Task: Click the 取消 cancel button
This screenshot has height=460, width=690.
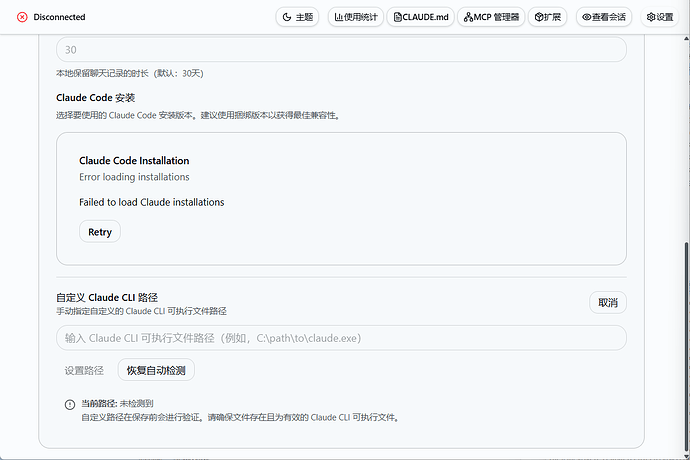Action: pos(608,302)
